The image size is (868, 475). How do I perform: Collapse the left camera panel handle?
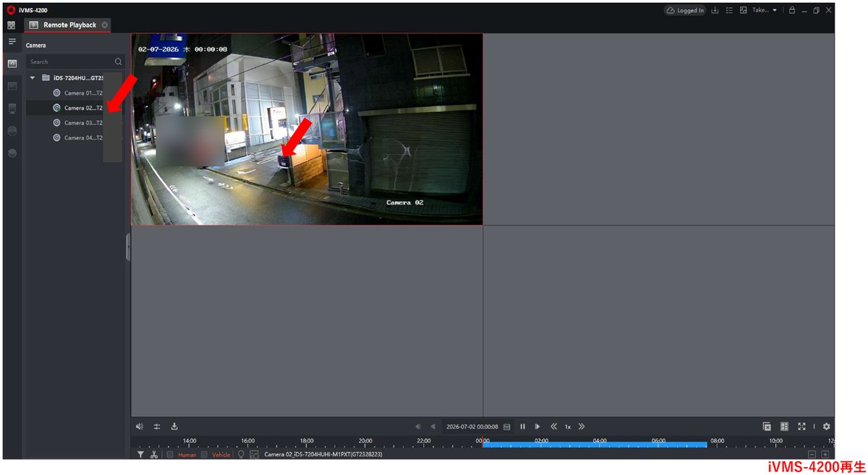[x=128, y=247]
